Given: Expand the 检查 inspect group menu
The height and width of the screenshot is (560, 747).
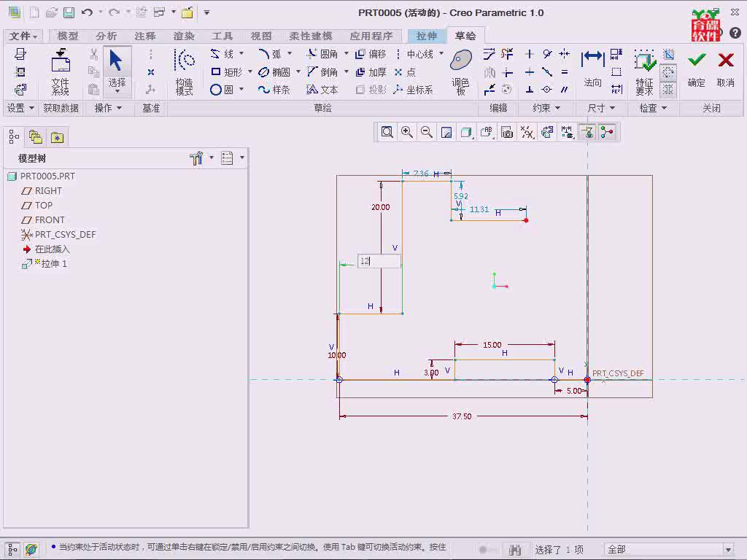Looking at the screenshot, I should (x=653, y=108).
